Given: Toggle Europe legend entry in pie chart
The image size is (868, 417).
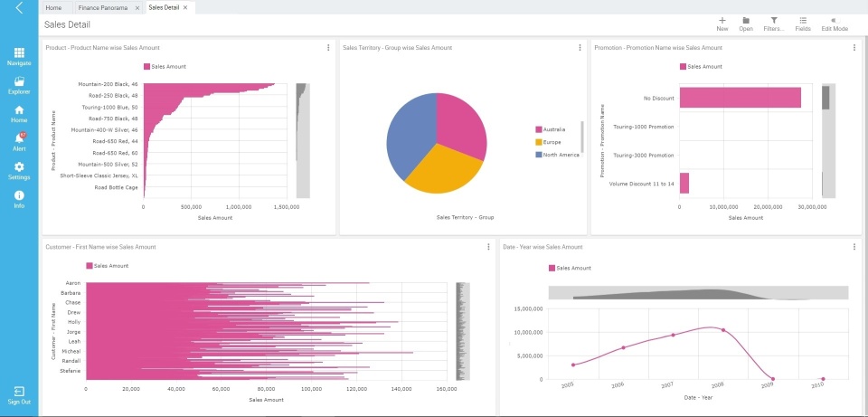Looking at the screenshot, I should (548, 142).
